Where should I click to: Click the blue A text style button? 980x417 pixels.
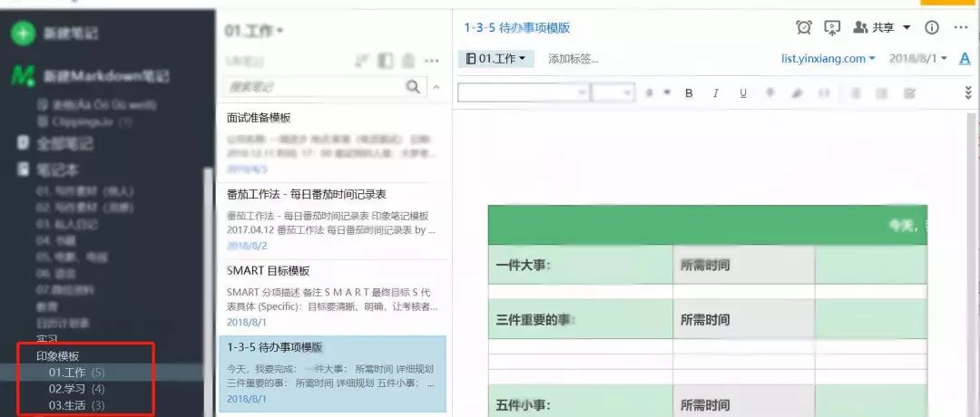coord(965,59)
